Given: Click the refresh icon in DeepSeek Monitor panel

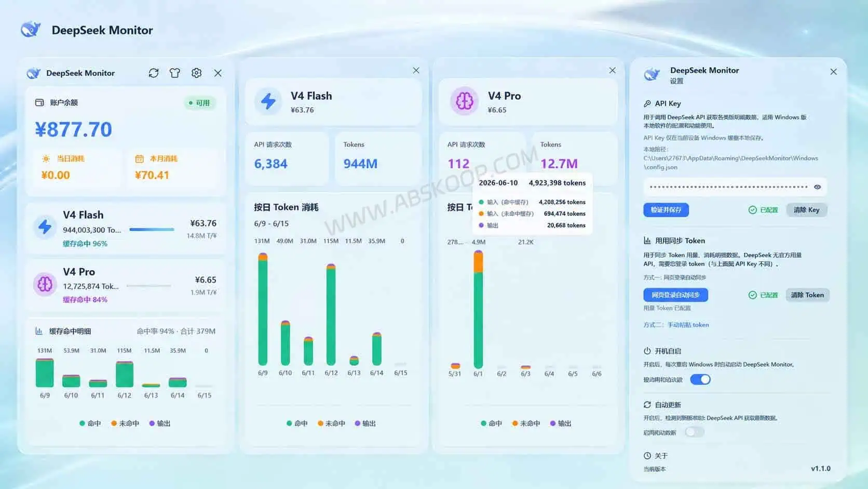Looking at the screenshot, I should (x=154, y=73).
